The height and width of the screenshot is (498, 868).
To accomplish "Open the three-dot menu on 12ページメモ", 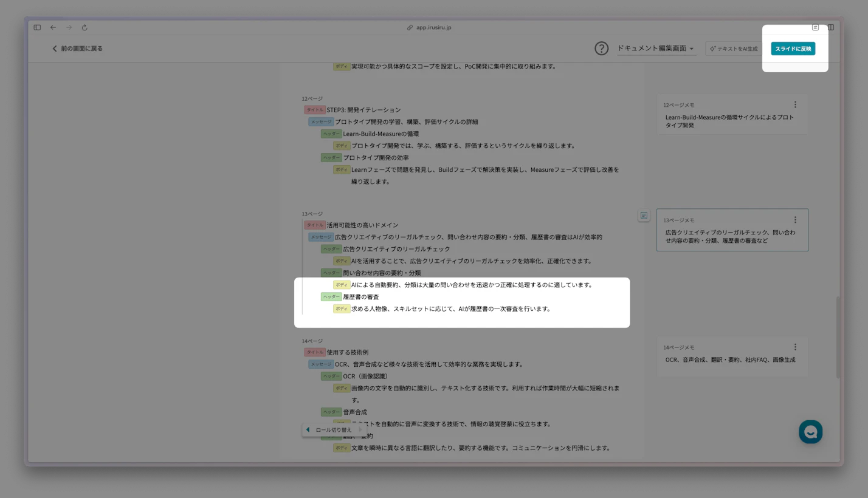I will point(795,104).
